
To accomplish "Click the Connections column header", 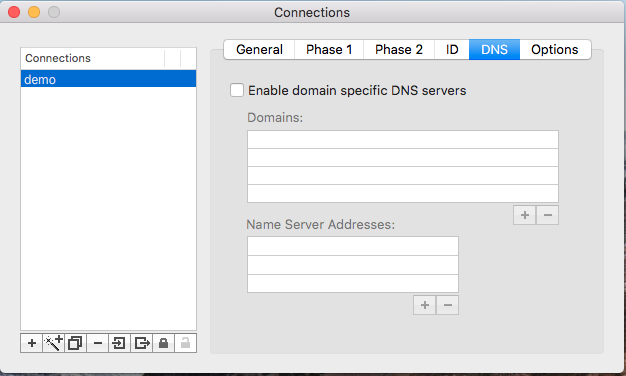I will (93, 58).
